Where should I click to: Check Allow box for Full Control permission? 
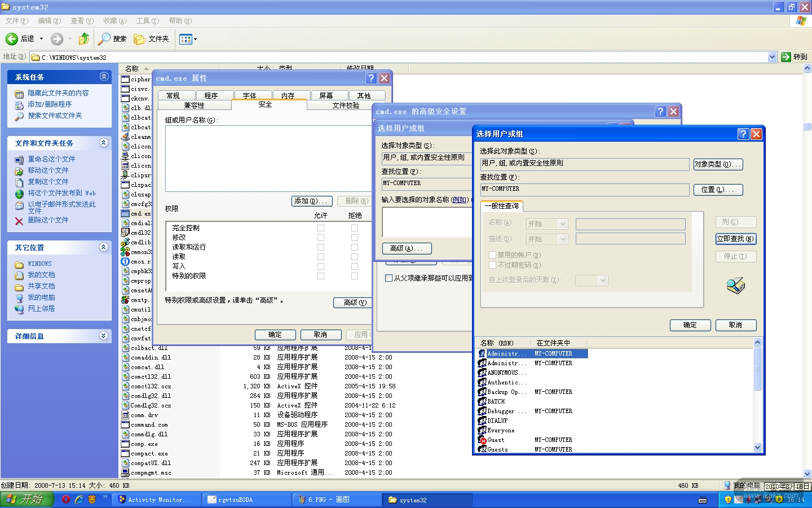point(321,228)
